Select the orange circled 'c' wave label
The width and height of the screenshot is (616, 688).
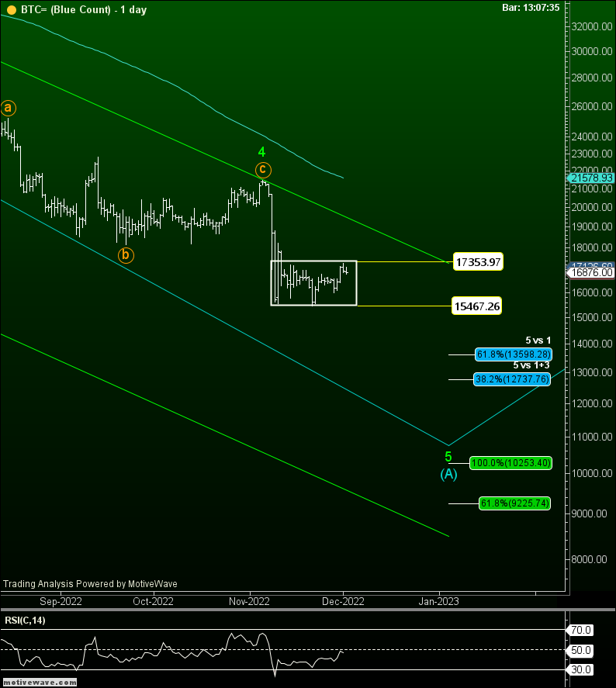tap(263, 170)
